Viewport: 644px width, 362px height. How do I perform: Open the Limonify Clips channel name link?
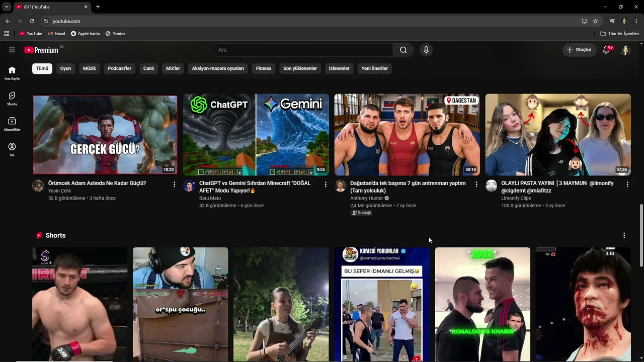(516, 198)
